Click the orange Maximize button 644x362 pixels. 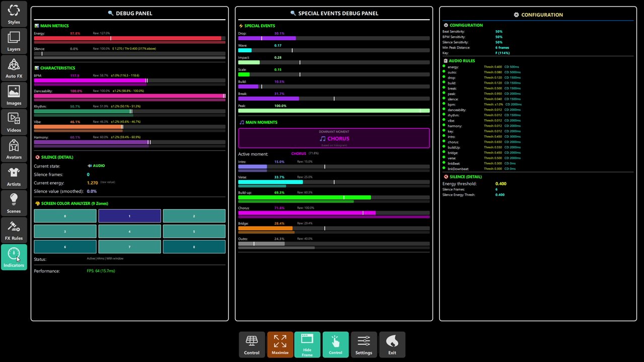pos(280,344)
